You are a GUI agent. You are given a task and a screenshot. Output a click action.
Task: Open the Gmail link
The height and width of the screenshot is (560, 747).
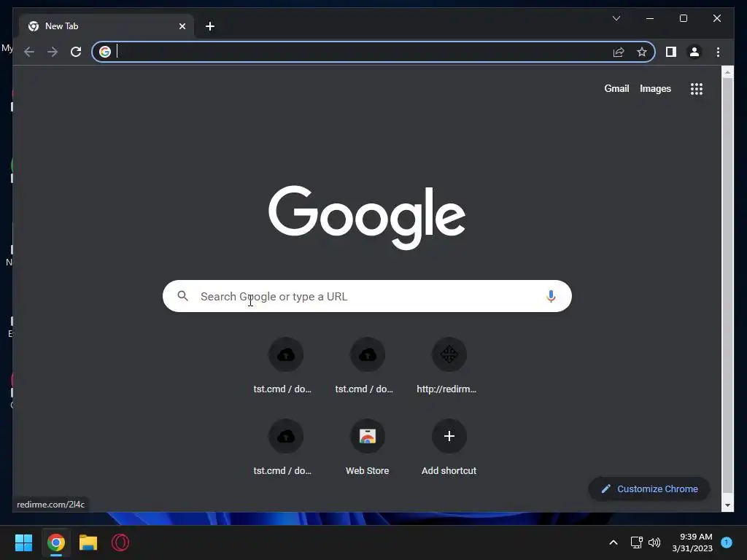(616, 88)
